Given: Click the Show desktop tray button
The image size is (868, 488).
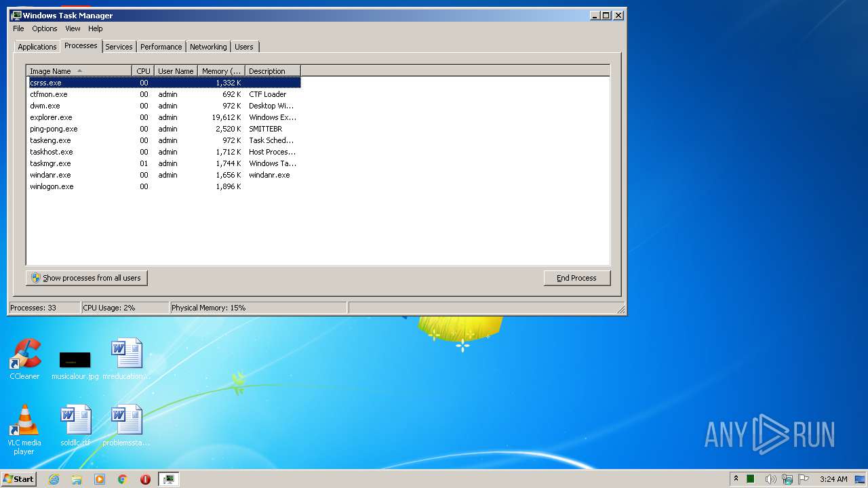Looking at the screenshot, I should point(861,479).
